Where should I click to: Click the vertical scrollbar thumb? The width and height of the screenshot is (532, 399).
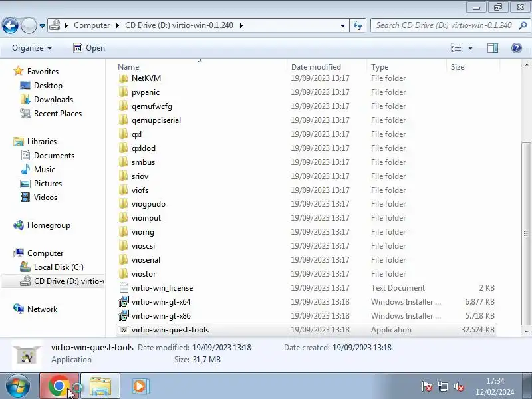tap(526, 233)
